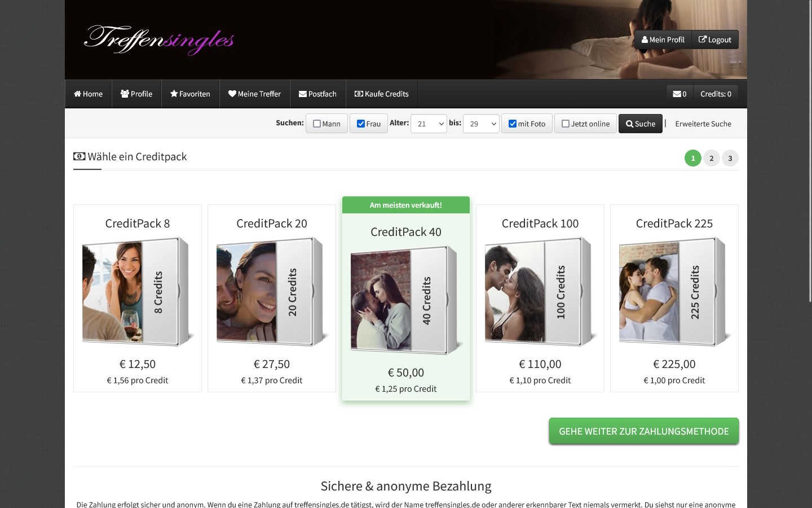The height and width of the screenshot is (508, 812).
Task: Click the Home house icon
Action: [78, 94]
